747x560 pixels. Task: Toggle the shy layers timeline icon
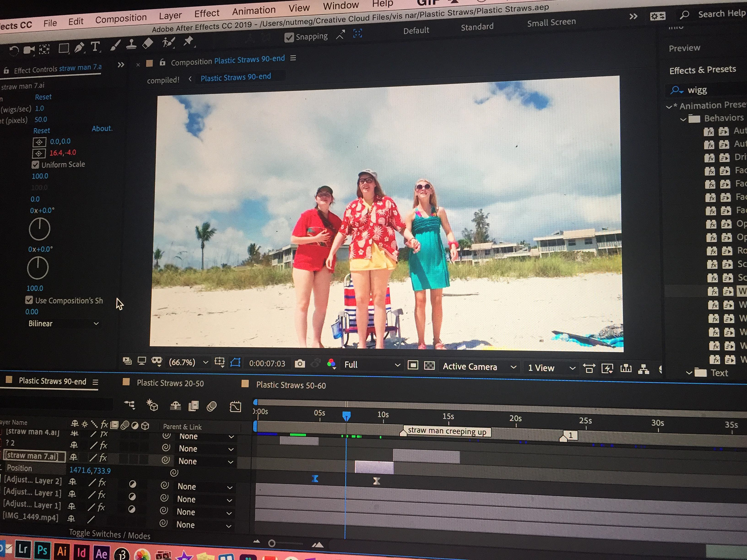pyautogui.click(x=175, y=406)
